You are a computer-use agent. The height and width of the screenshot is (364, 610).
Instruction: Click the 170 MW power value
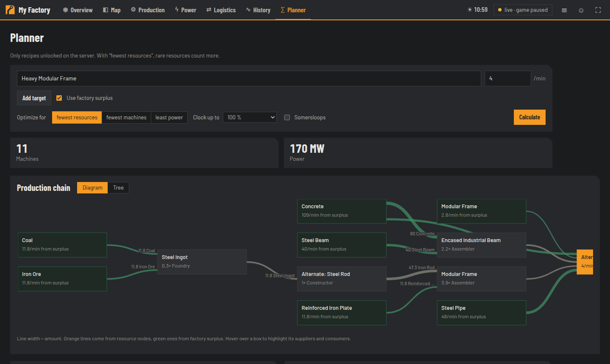pyautogui.click(x=307, y=149)
